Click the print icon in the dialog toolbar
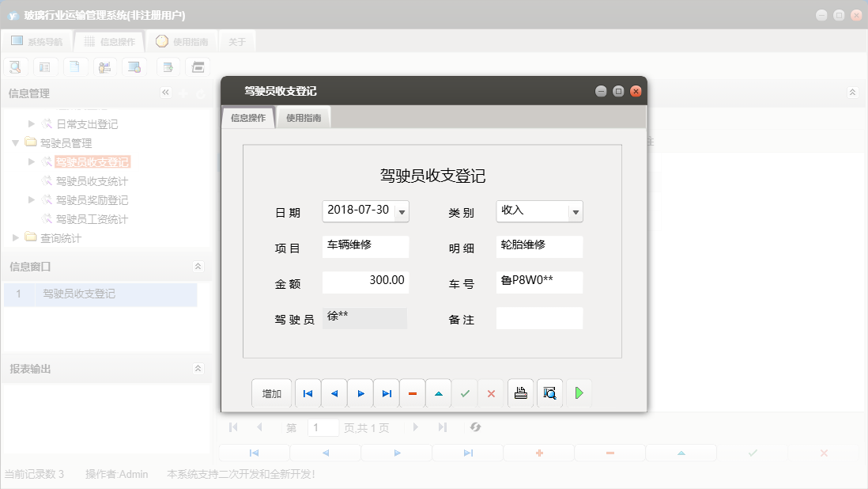This screenshot has height=489, width=868. [x=520, y=393]
